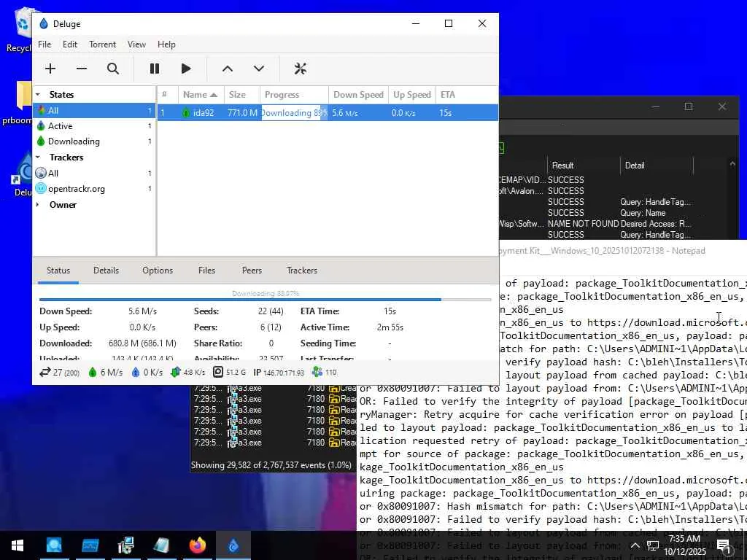
Task: Open the Edit menu in Deluge
Action: [x=69, y=44]
